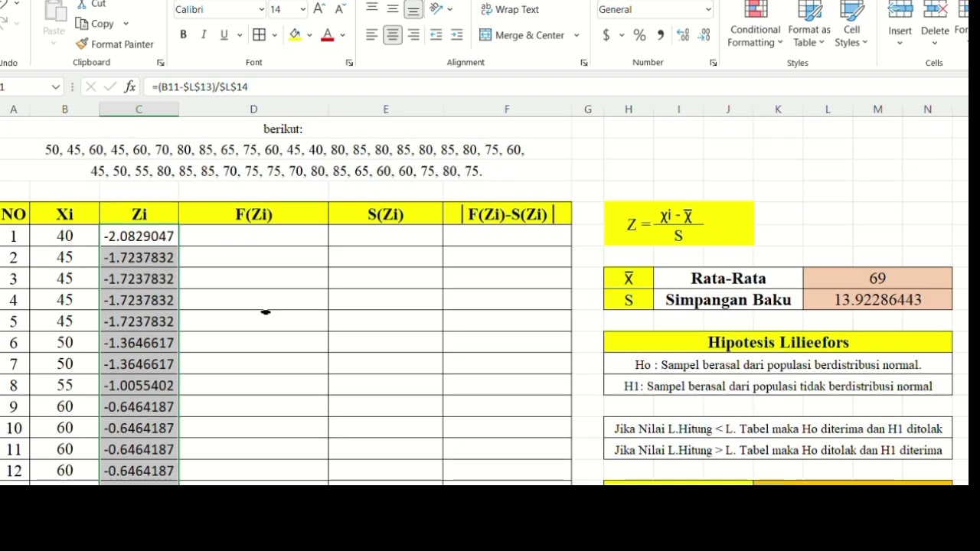Toggle italic formatting
980x551 pixels.
204,35
